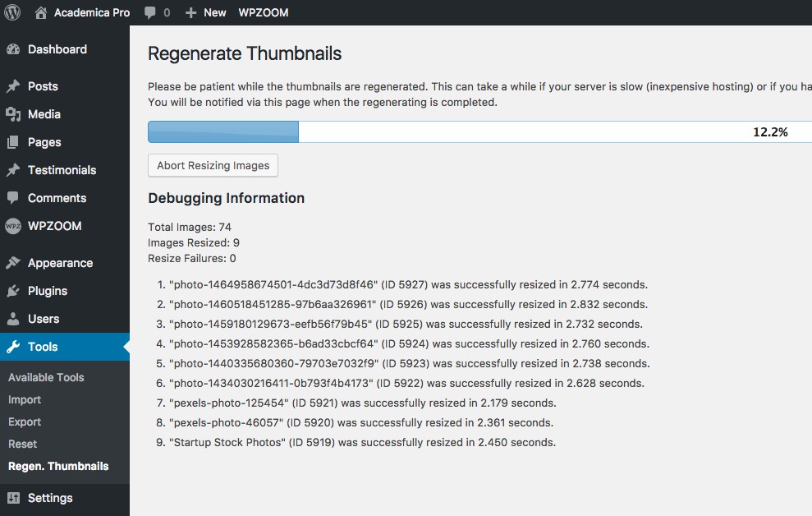Screen dimensions: 812x516
Task: Click the Posts pushpin icon
Action: pos(13,86)
